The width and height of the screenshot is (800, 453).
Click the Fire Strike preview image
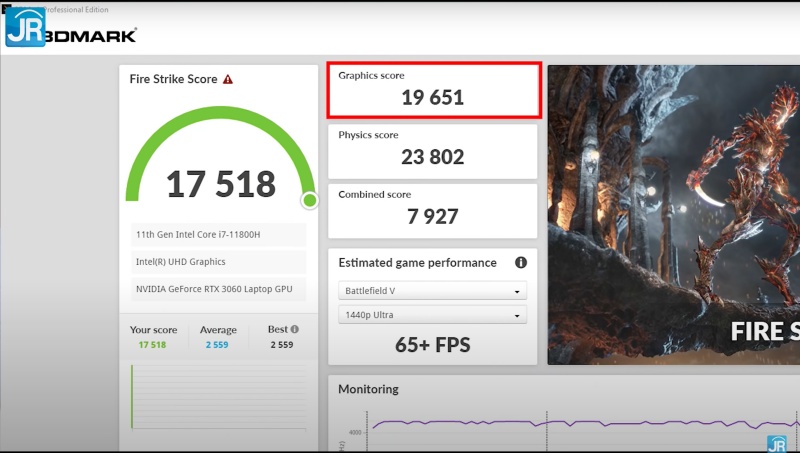pyautogui.click(x=673, y=214)
